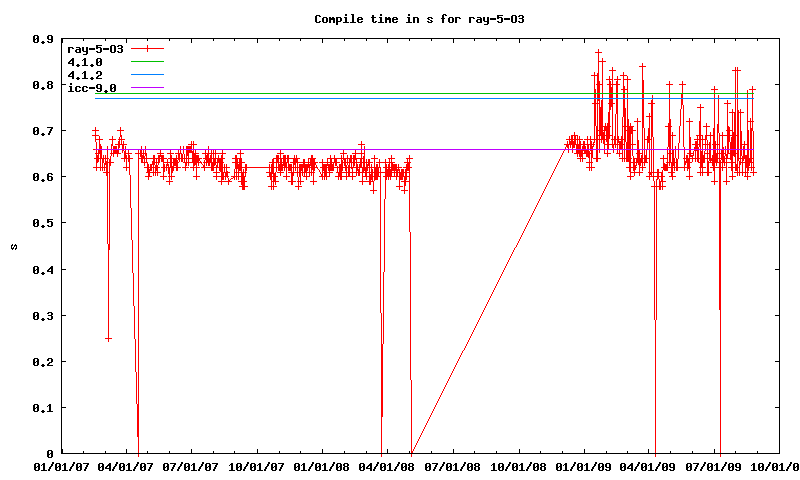Click the isolated data point at 0.25 s
Viewport: 800px width, 480px height.
click(x=108, y=339)
